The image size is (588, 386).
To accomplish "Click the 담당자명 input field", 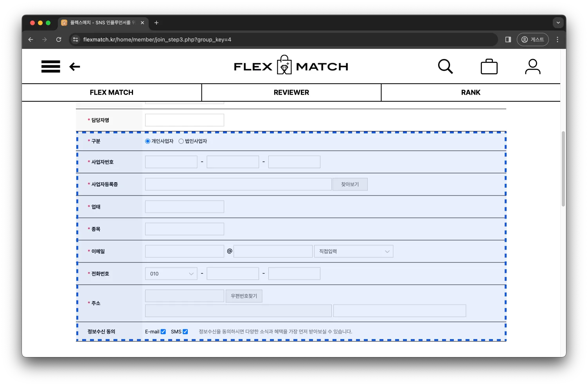I will pyautogui.click(x=185, y=120).
